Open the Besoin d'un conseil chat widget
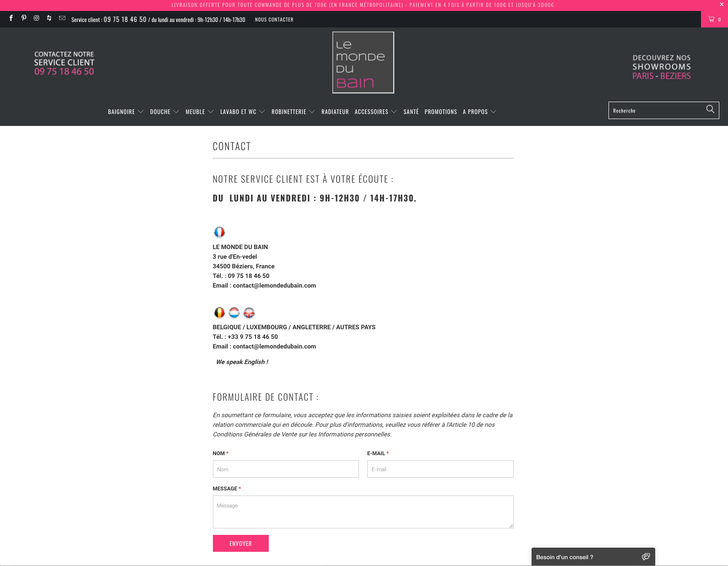Viewport: 728px width, 566px height. (593, 557)
